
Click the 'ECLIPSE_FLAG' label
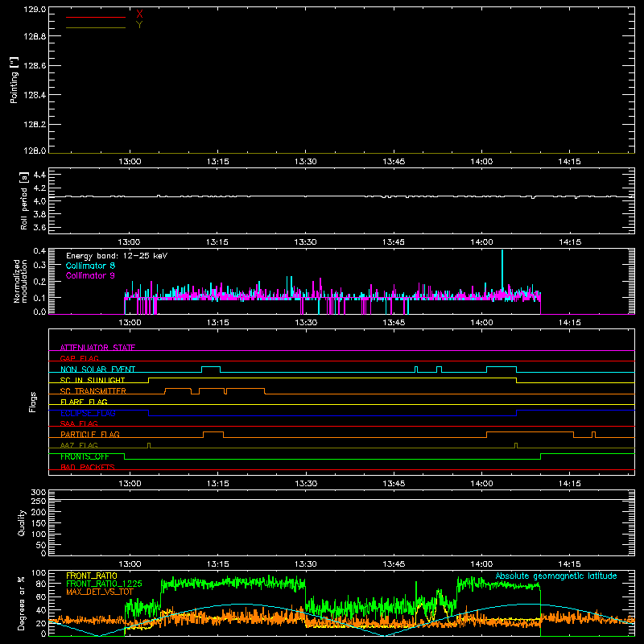tap(88, 413)
